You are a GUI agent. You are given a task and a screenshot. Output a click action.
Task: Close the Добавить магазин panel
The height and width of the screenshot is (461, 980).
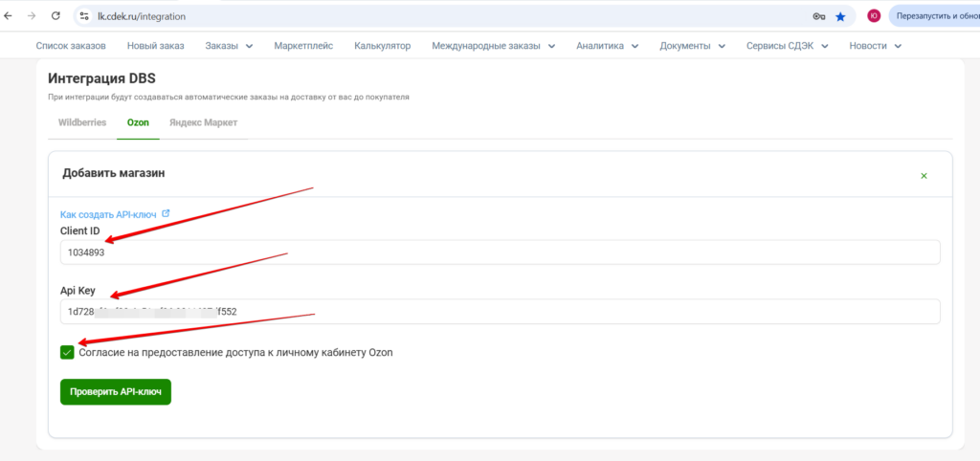[924, 176]
